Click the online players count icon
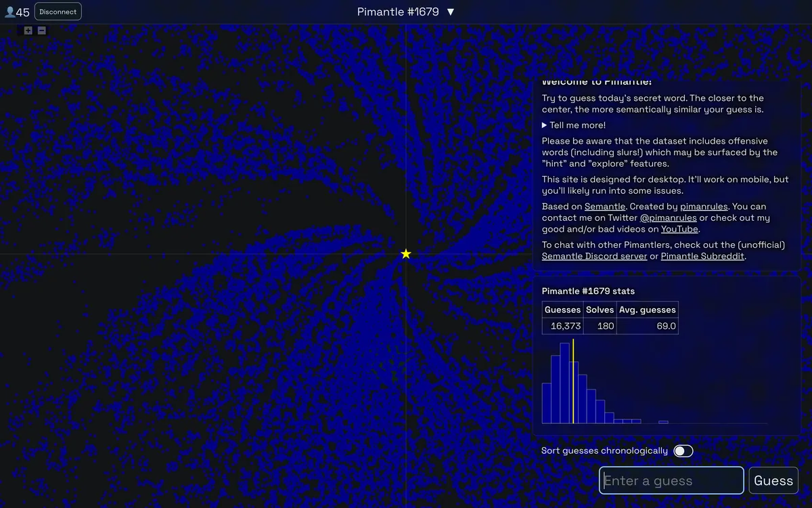This screenshot has width=812, height=508. coord(9,12)
